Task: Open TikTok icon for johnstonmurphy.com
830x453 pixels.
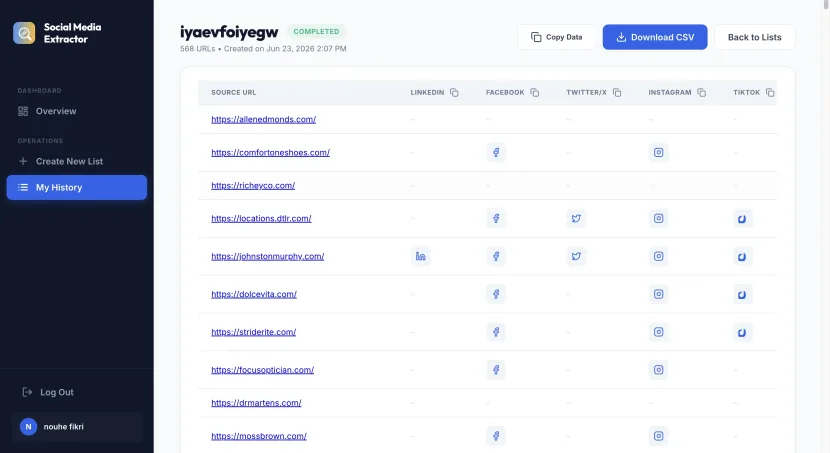Action: tap(742, 257)
